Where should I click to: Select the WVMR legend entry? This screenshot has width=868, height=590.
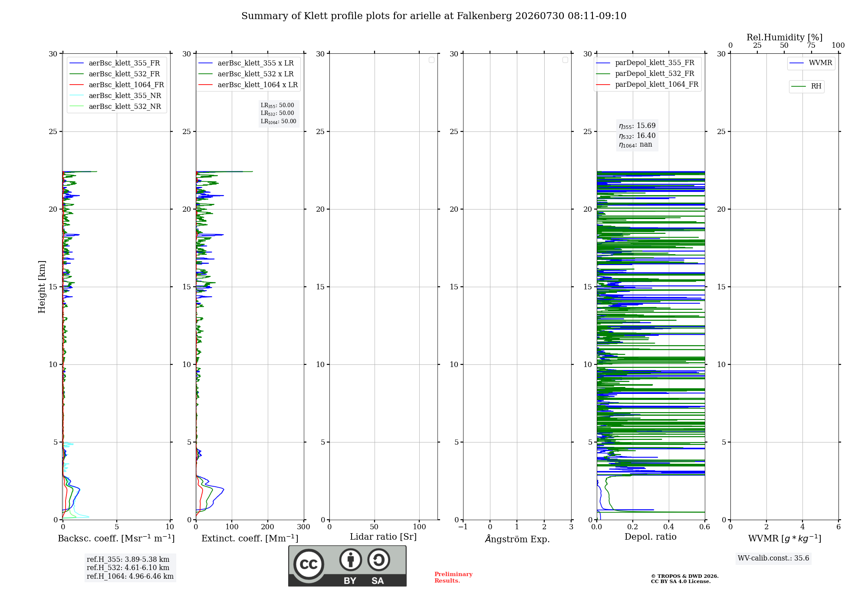point(811,63)
